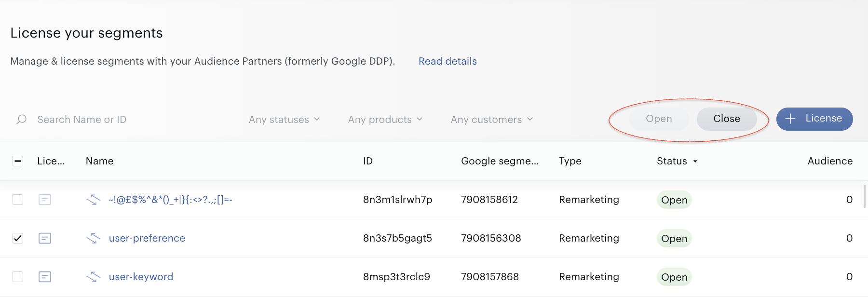
Task: Focus the Search Name or ID field
Action: coord(82,120)
